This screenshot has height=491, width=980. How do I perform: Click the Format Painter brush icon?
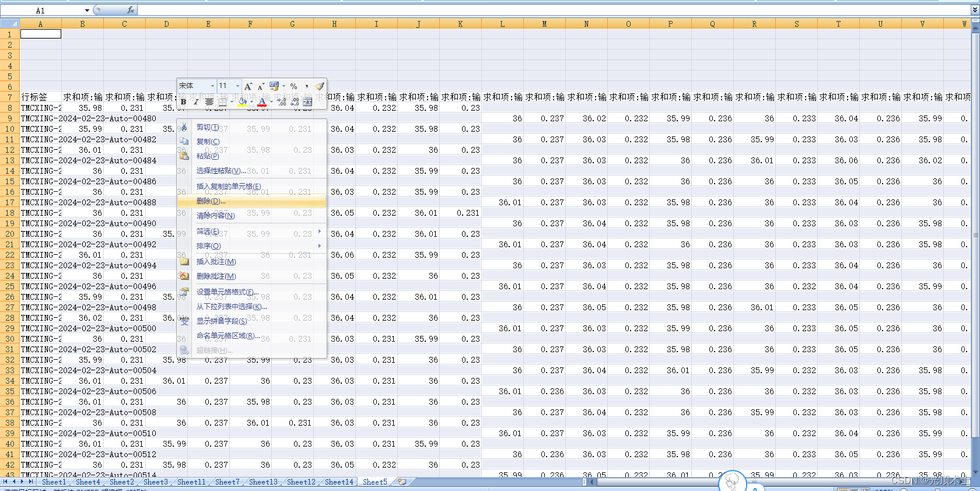click(x=320, y=86)
